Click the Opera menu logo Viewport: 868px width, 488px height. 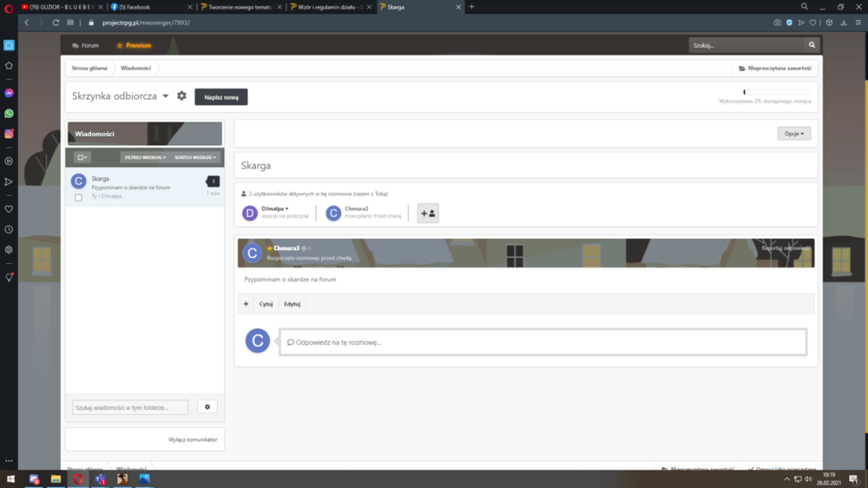click(x=9, y=8)
